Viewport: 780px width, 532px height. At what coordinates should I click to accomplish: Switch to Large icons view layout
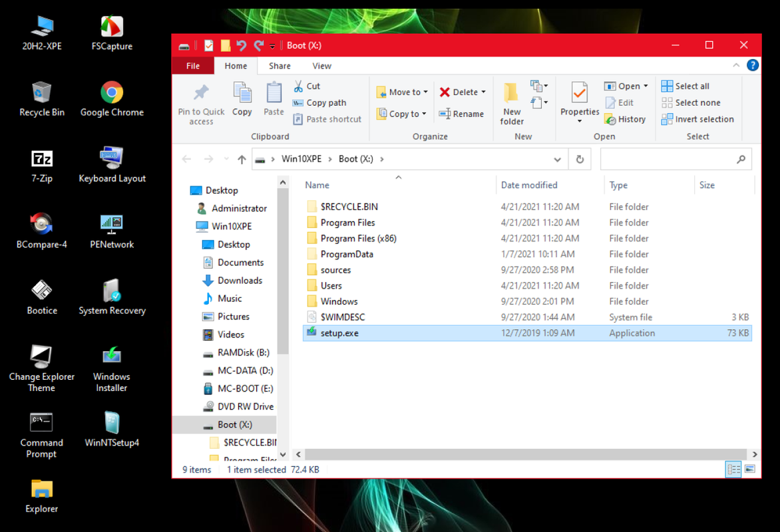pyautogui.click(x=750, y=469)
